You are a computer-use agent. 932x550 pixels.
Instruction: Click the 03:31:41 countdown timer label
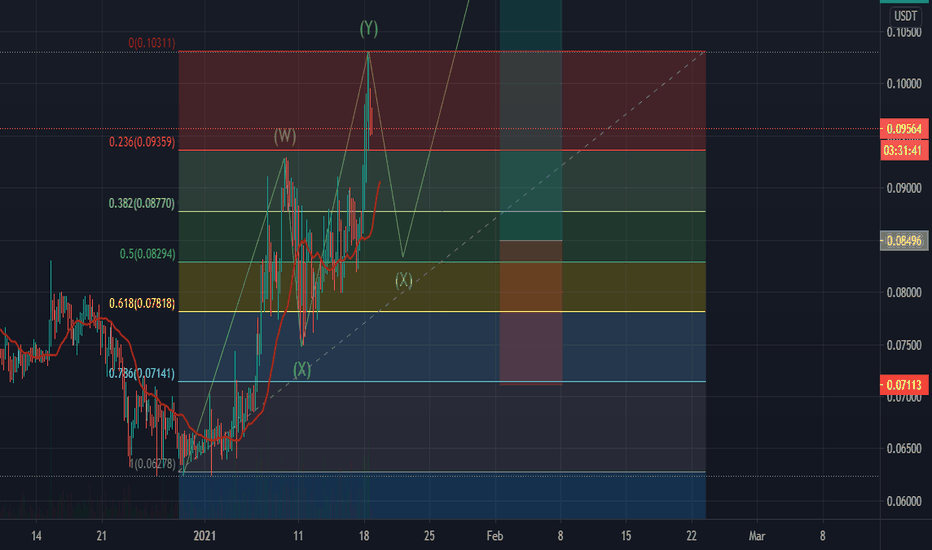(904, 150)
